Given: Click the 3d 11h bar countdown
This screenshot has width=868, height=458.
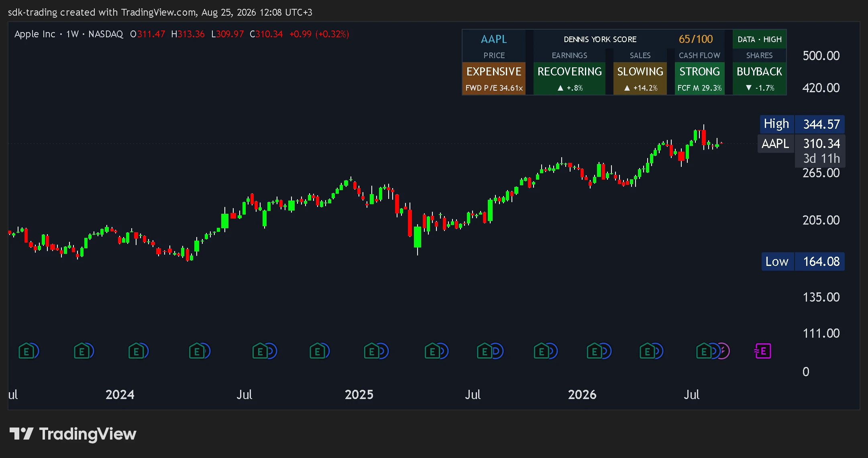Looking at the screenshot, I should click(821, 159).
